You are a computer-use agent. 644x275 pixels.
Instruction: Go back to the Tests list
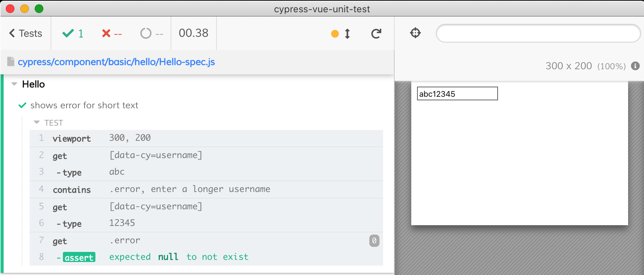tap(26, 33)
